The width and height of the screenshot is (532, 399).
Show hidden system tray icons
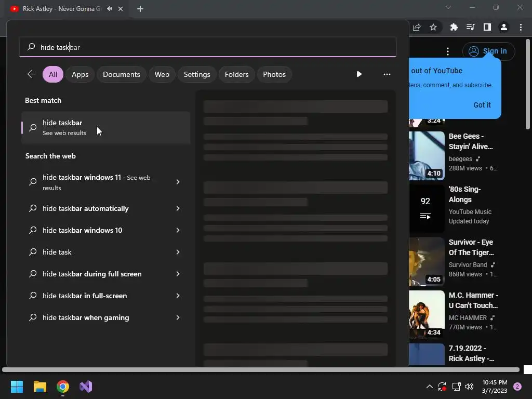pos(429,387)
